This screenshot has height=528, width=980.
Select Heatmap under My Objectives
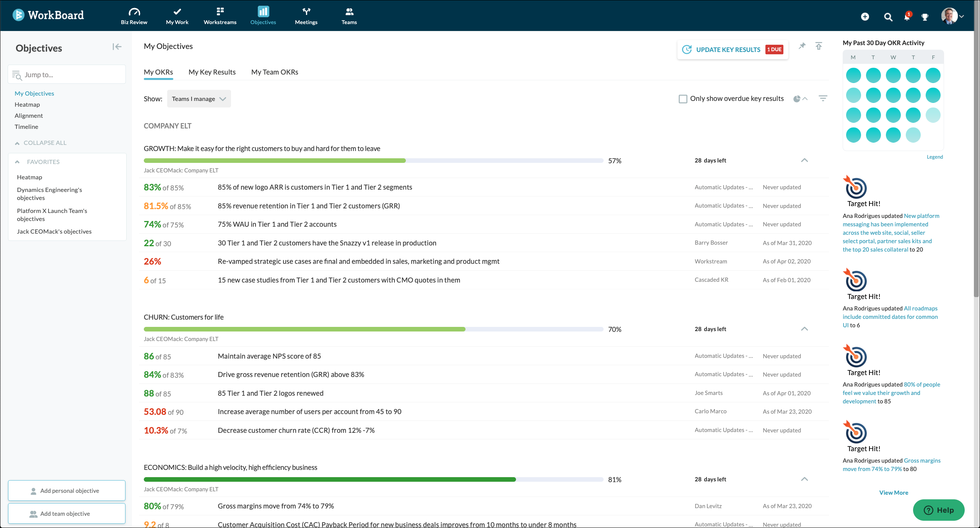(27, 104)
